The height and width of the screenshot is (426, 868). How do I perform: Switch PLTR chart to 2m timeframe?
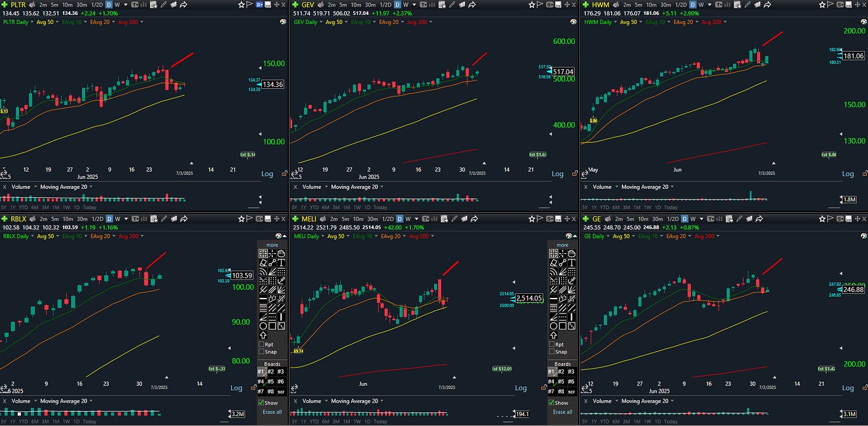tap(43, 5)
